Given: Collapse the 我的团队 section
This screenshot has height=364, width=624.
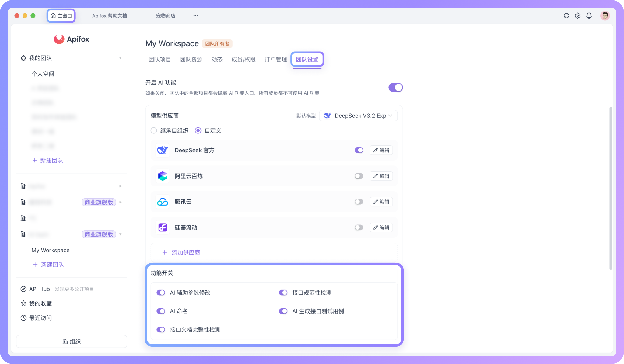Looking at the screenshot, I should (121, 58).
